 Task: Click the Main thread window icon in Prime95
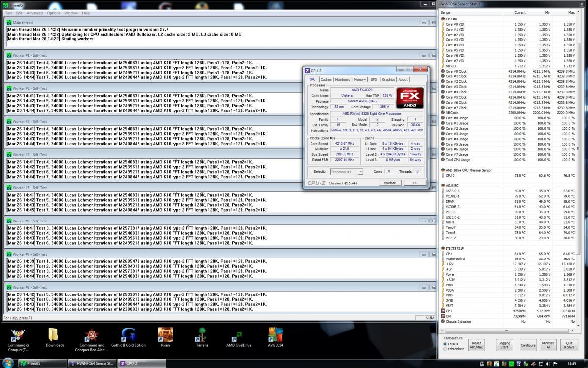coord(9,23)
